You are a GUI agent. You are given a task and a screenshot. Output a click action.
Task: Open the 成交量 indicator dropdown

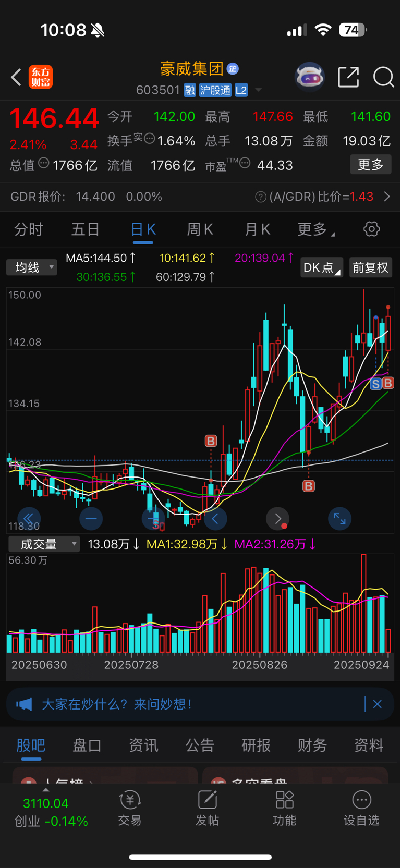coord(44,544)
